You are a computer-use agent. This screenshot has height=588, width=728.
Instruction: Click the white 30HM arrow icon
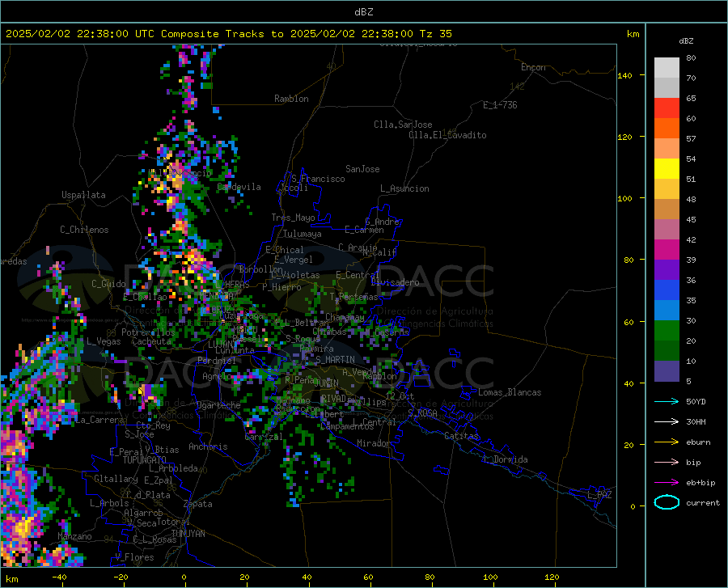[x=667, y=421]
